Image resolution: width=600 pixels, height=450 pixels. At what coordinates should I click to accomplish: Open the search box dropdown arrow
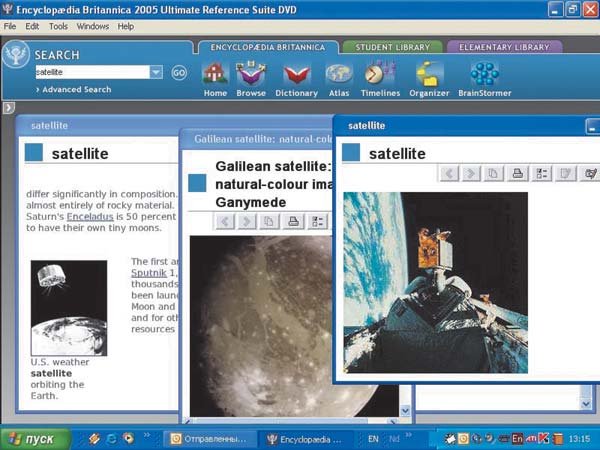click(x=156, y=72)
